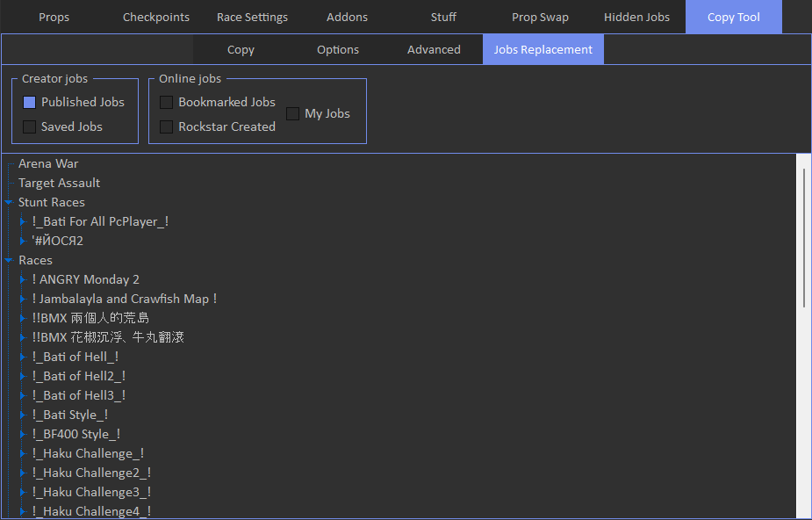Tick the Bookmarked Jobs checkbox
The height and width of the screenshot is (520, 812).
[166, 102]
